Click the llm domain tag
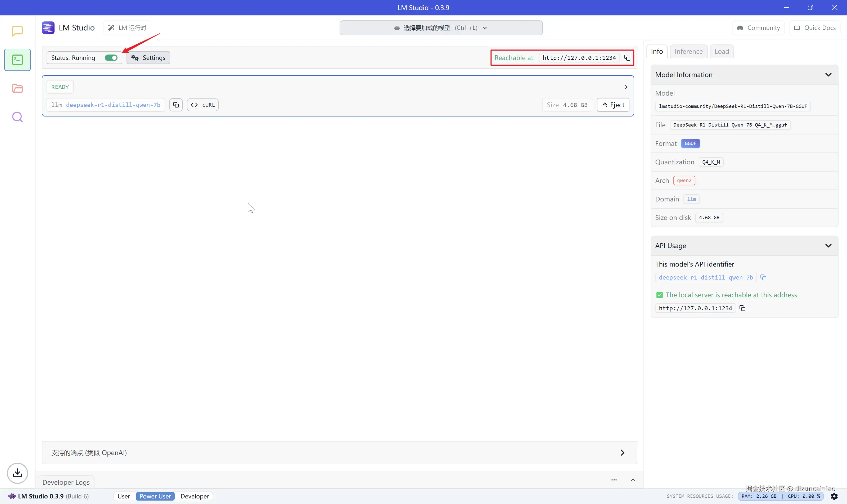 691,199
